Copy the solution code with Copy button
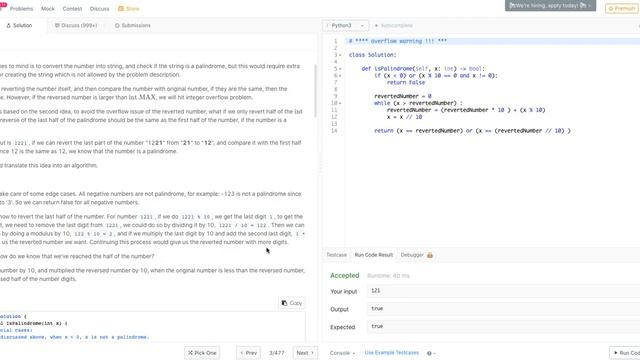The image size is (640, 360). point(291,303)
